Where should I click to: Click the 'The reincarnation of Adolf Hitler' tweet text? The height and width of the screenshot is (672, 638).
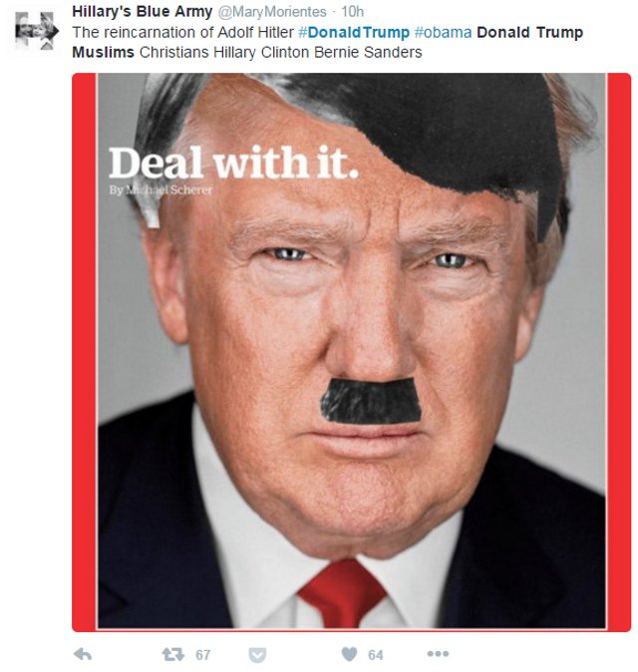point(183,32)
